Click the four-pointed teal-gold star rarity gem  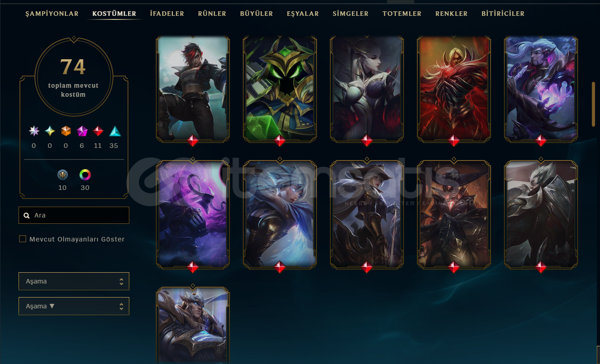50,131
